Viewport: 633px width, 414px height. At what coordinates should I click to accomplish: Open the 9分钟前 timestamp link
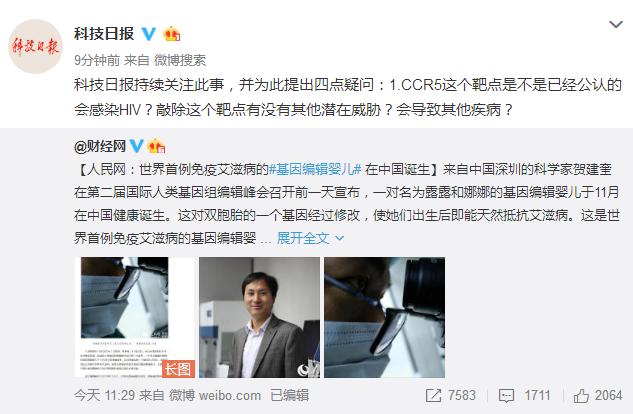point(97,61)
